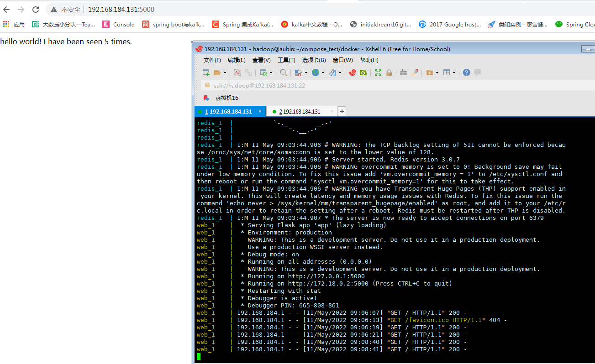Click the browser address bar URL 192.168.184.131:5000
The image size is (595, 364).
121,10
